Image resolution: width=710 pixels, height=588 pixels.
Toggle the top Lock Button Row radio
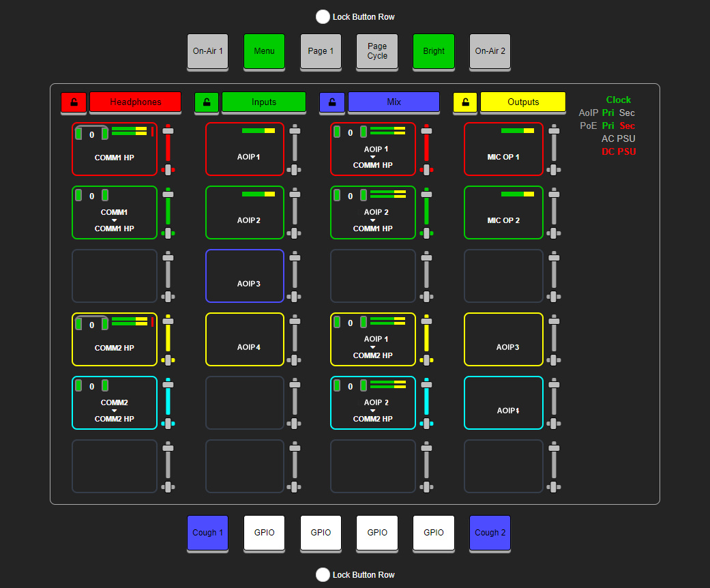[x=323, y=17]
